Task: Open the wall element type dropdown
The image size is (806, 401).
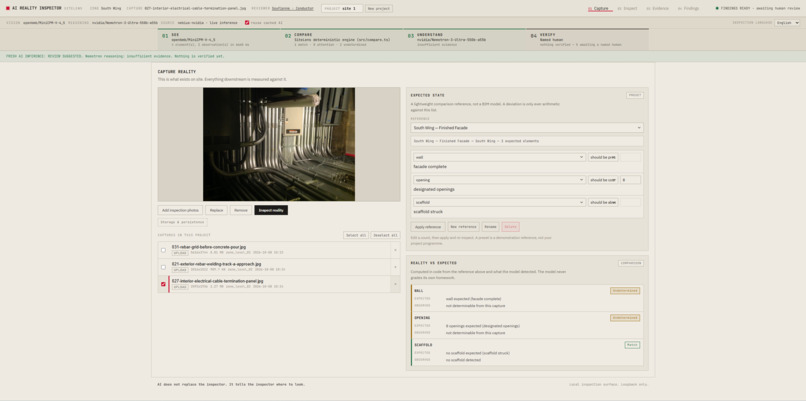Action: [499, 157]
